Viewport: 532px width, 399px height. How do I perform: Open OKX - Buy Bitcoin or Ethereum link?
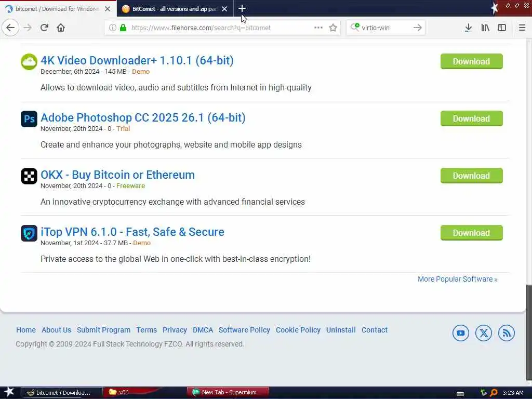(x=117, y=175)
